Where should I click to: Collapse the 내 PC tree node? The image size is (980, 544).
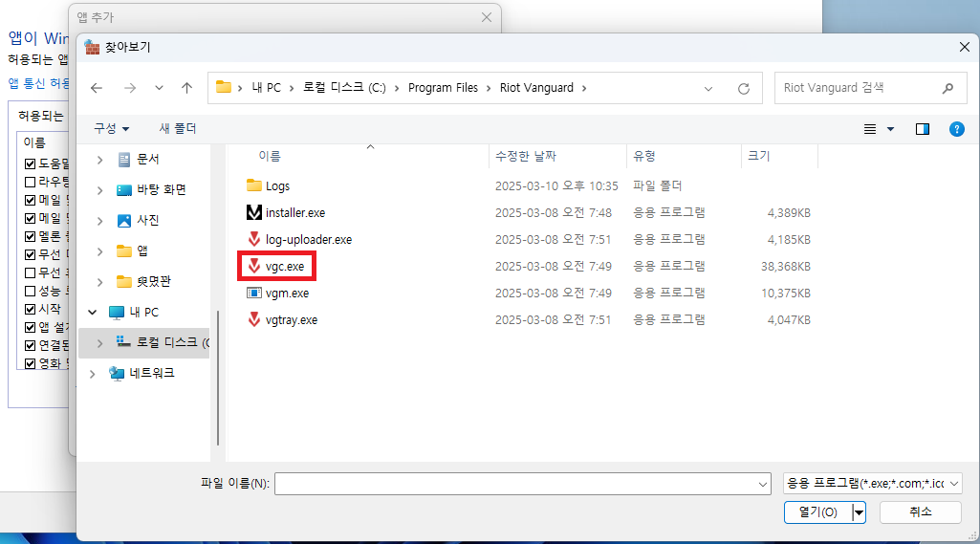pyautogui.click(x=93, y=312)
